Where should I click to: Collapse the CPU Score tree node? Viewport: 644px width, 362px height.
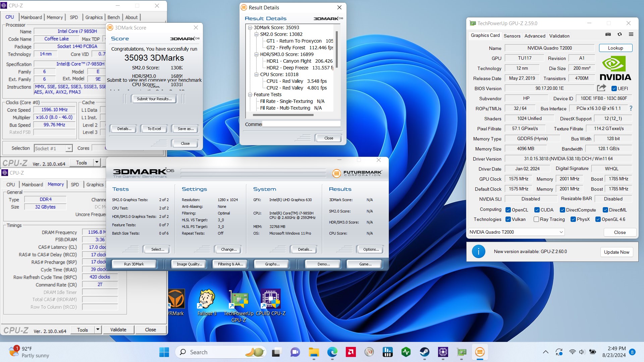click(256, 74)
